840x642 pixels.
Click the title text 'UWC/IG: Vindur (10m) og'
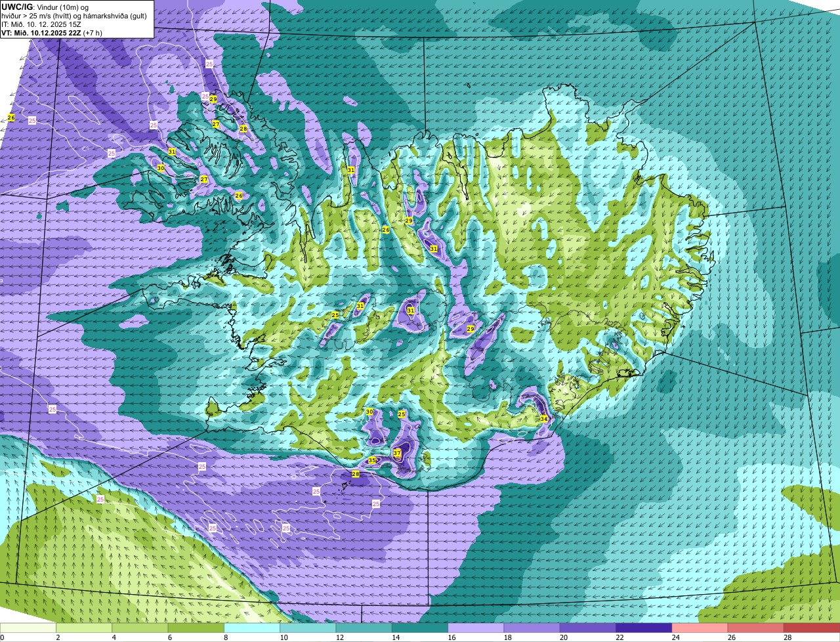[45, 7]
